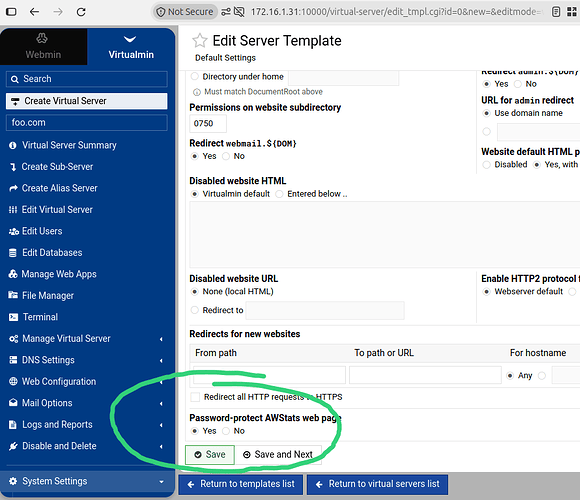This screenshot has width=580, height=500.
Task: Click the Create Sub-Server icon
Action: [13, 167]
